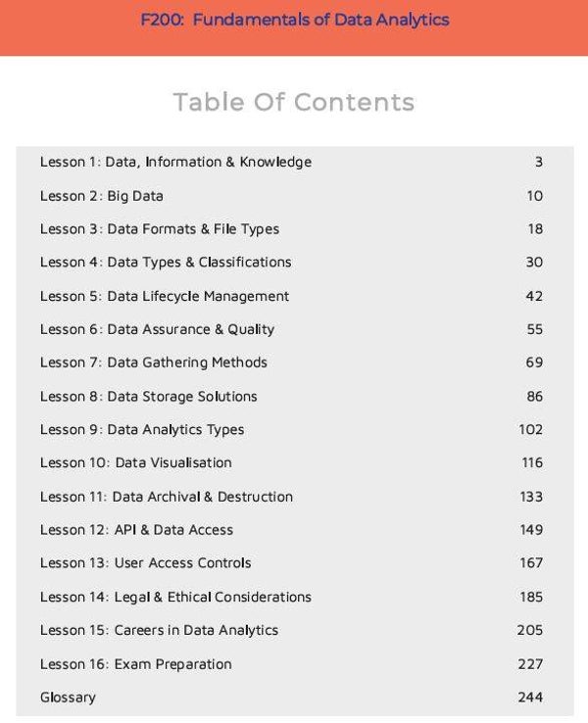
Task: Open Lesson 16: Exam Preparation
Action: click(135, 664)
